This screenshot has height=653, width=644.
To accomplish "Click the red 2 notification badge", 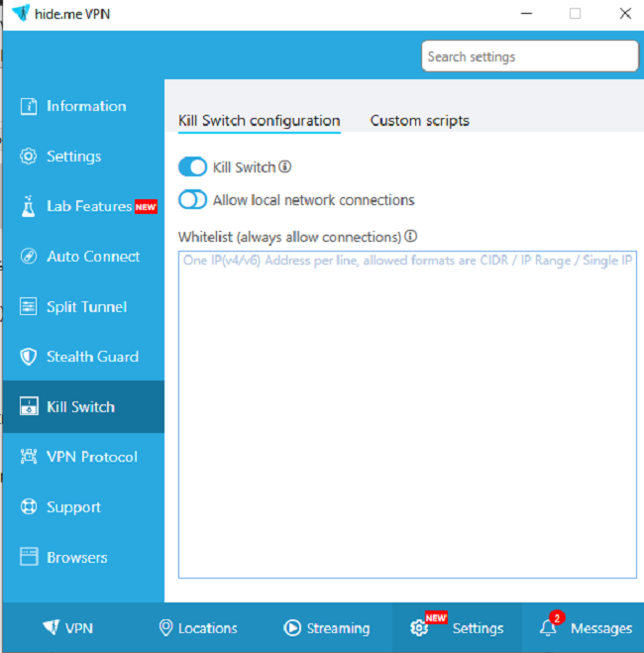I will tap(557, 617).
